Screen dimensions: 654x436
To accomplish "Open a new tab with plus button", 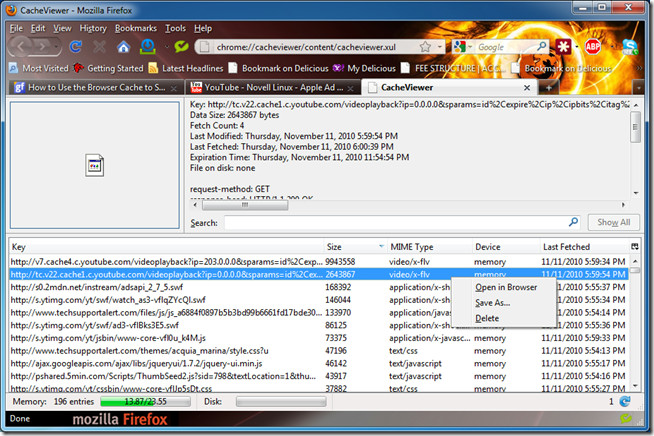I will click(549, 88).
